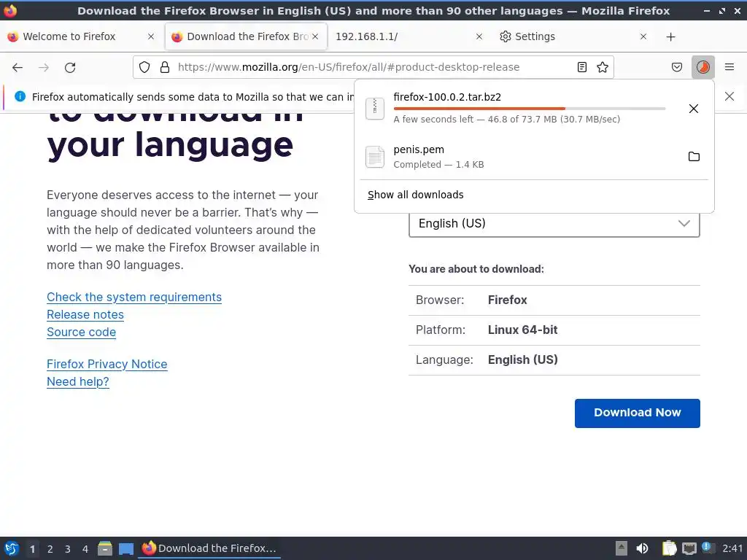Switch to workspace 1 in taskbar

(x=32, y=549)
